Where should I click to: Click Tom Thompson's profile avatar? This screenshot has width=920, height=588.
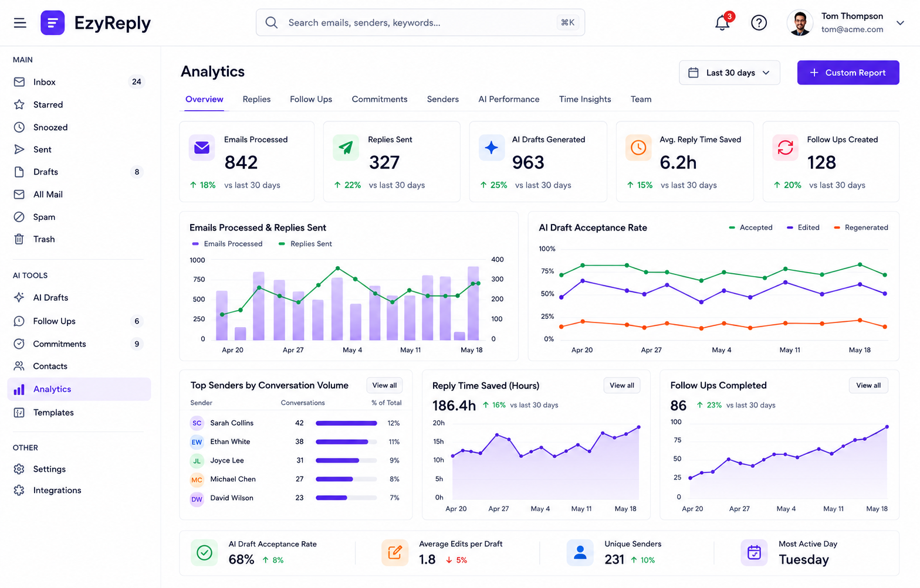pyautogui.click(x=799, y=23)
